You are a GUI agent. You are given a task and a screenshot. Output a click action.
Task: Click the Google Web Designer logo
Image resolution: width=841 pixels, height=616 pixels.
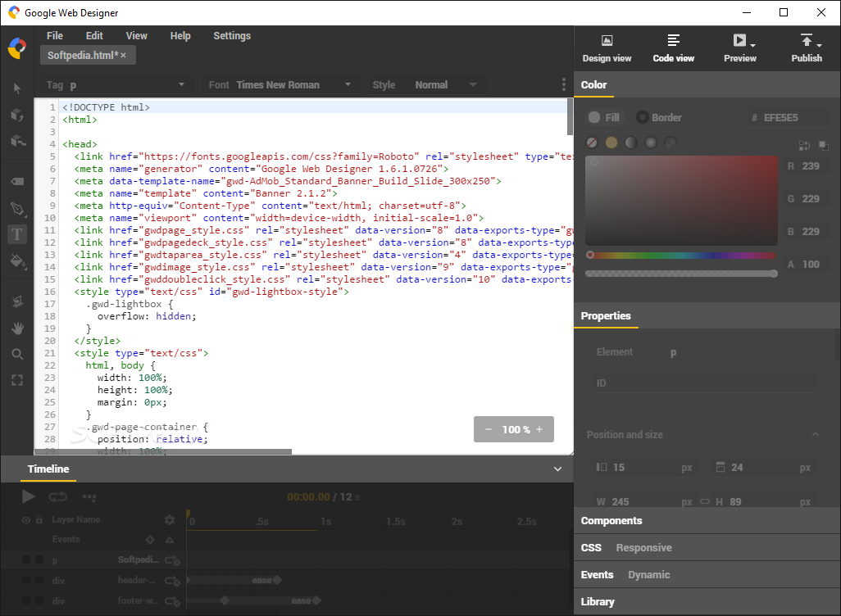(17, 48)
